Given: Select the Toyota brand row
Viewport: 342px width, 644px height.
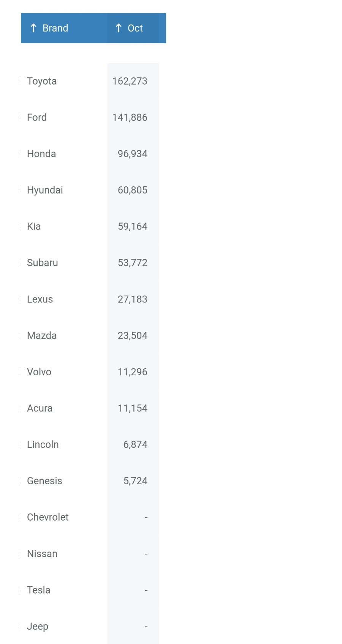Looking at the screenshot, I should pyautogui.click(x=42, y=81).
